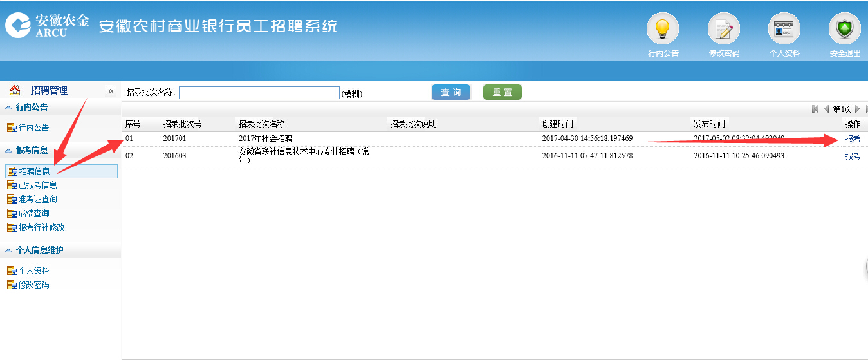Image resolution: width=868 pixels, height=360 pixels.
Task: Click the 招录批次号 column header
Action: (183, 124)
